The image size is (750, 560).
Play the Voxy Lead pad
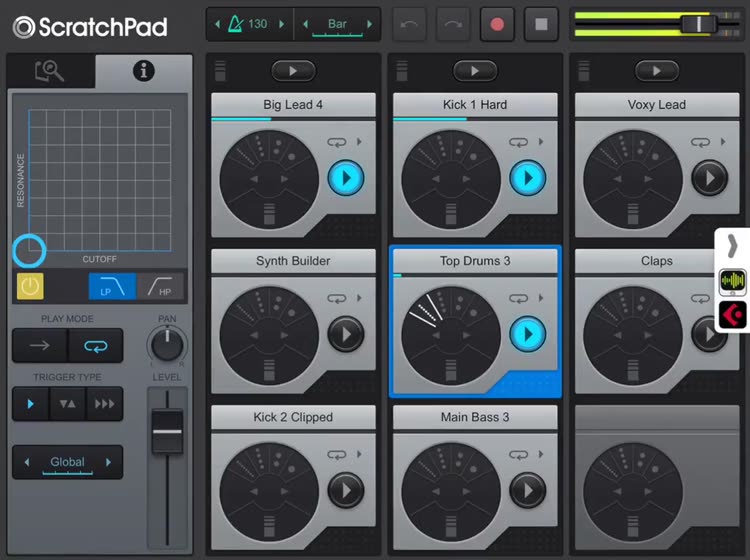pyautogui.click(x=709, y=178)
